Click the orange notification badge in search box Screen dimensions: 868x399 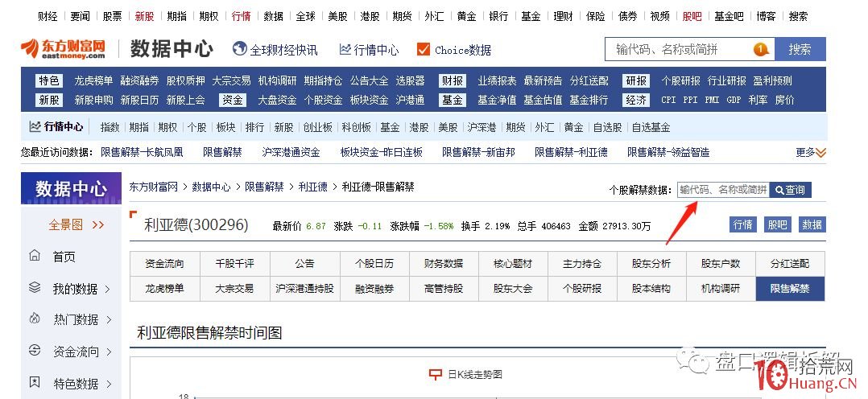pos(761,50)
